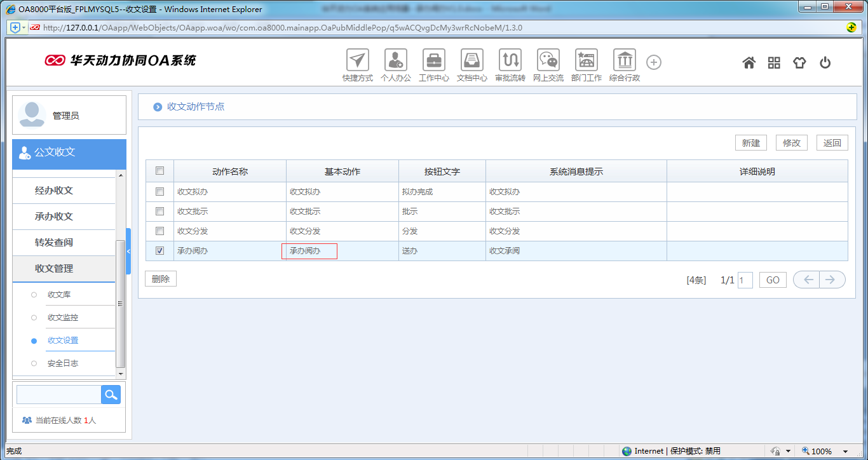
Task: Open the 网上交流 chat icon
Action: 548,60
